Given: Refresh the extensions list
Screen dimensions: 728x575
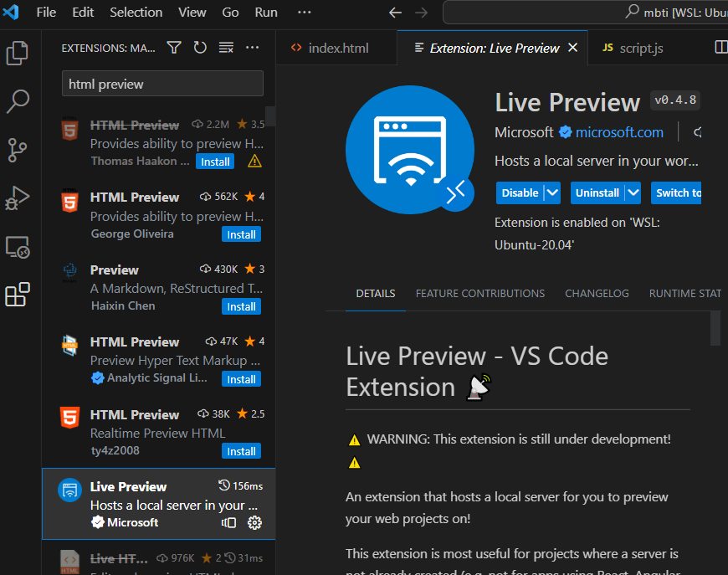Looking at the screenshot, I should [200, 48].
